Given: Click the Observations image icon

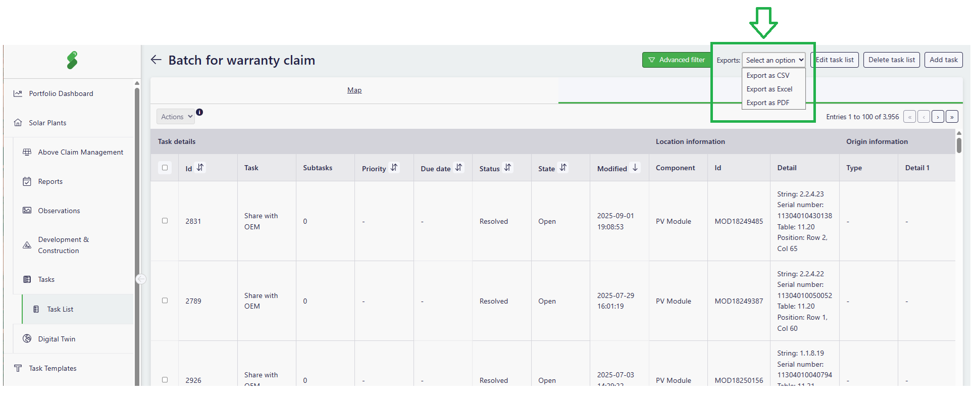Looking at the screenshot, I should click(27, 211).
